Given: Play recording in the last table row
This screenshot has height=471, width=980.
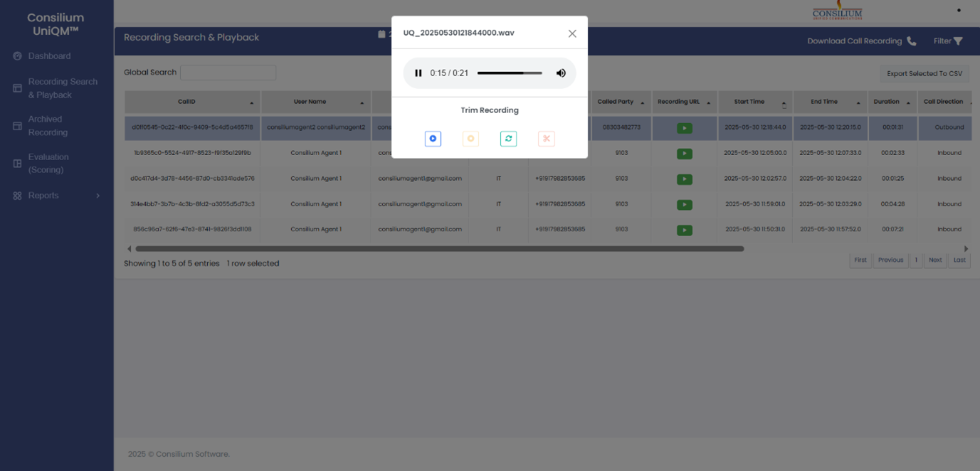Looking at the screenshot, I should click(x=684, y=230).
